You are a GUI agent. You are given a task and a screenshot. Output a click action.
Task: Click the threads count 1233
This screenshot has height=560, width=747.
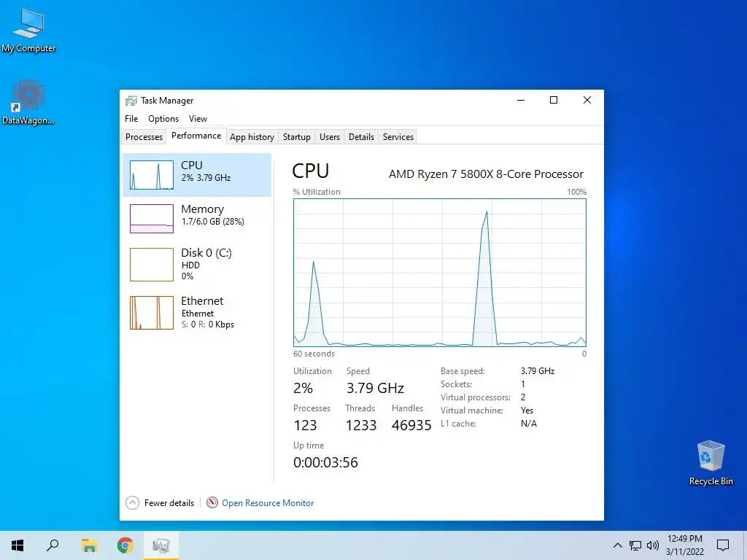(x=361, y=425)
